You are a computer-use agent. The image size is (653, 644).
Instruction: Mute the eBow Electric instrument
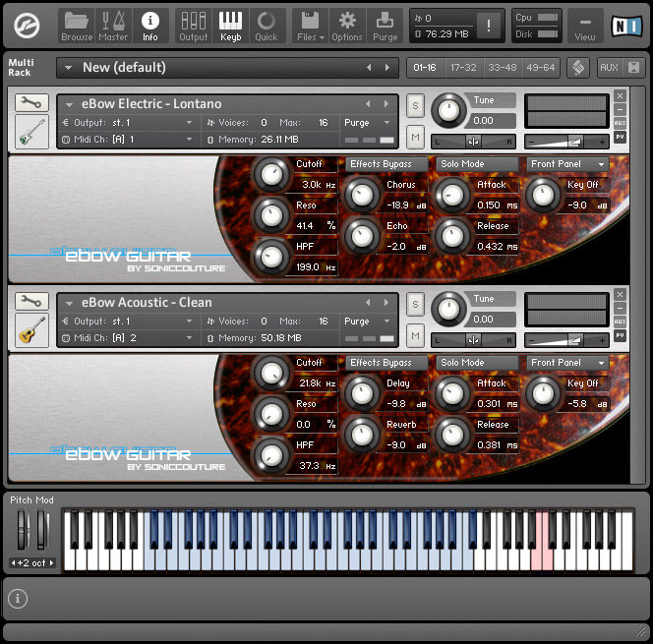[415, 137]
